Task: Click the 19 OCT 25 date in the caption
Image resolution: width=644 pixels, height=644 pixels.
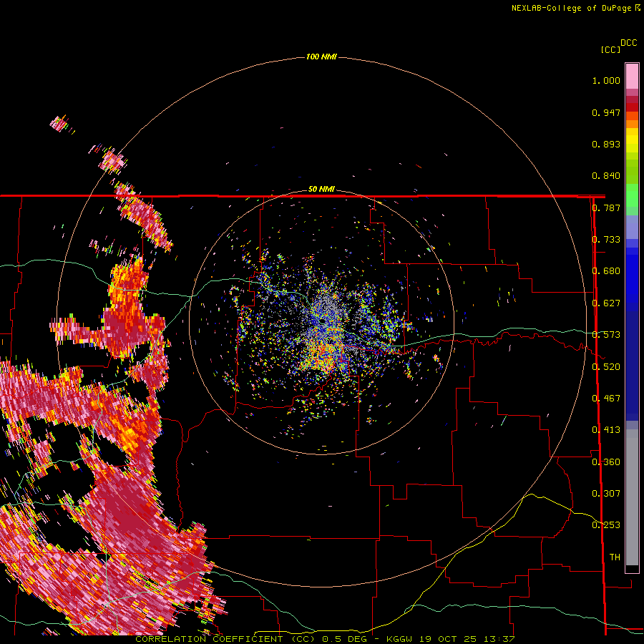Action: 449,639
